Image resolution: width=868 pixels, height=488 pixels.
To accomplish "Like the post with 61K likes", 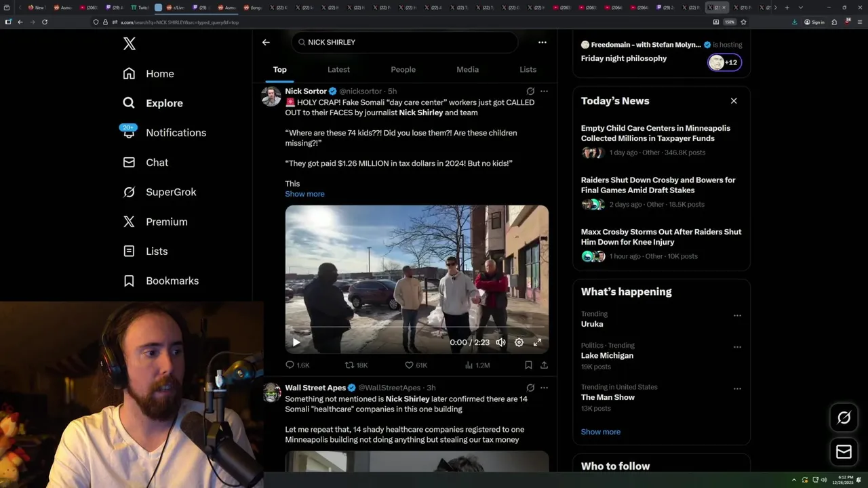I will (416, 365).
